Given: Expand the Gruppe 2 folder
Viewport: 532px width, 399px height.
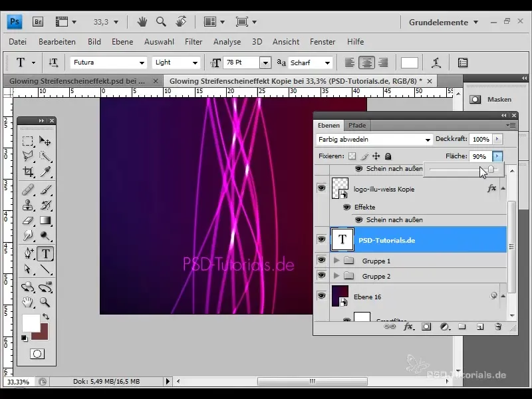Looking at the screenshot, I should point(336,276).
